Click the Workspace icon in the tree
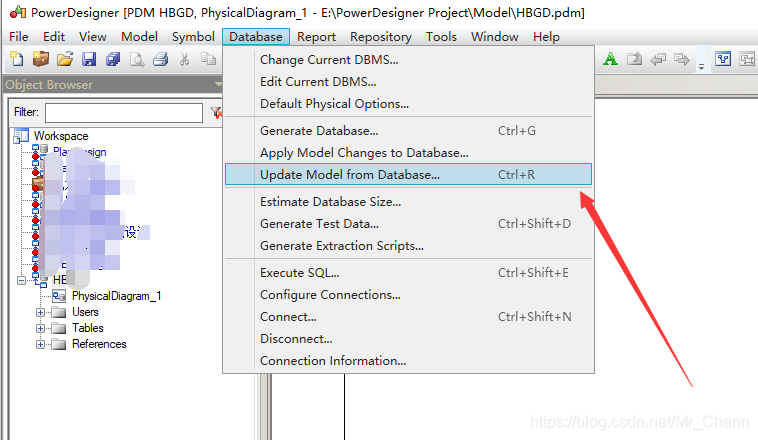Image resolution: width=758 pixels, height=440 pixels. (x=21, y=136)
